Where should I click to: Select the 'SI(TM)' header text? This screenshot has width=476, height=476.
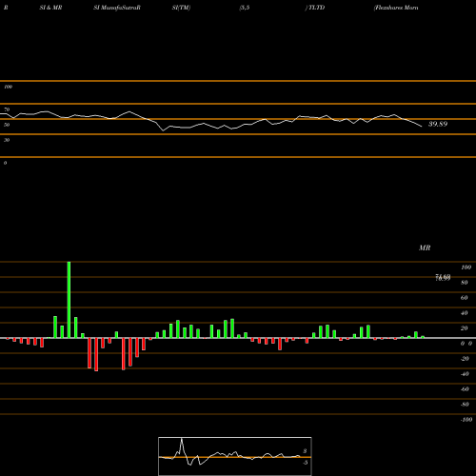point(181,8)
